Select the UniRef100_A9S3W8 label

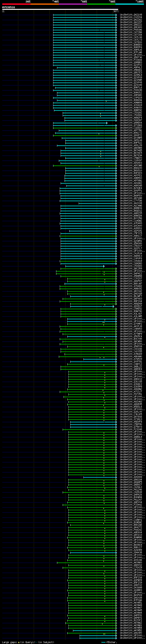[131, 165]
